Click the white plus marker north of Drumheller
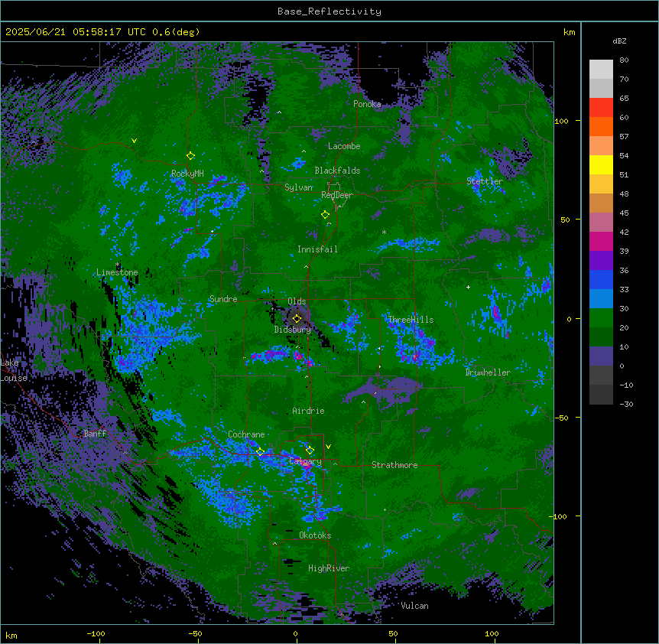Screen dimensions: 659x644 pos(468,287)
